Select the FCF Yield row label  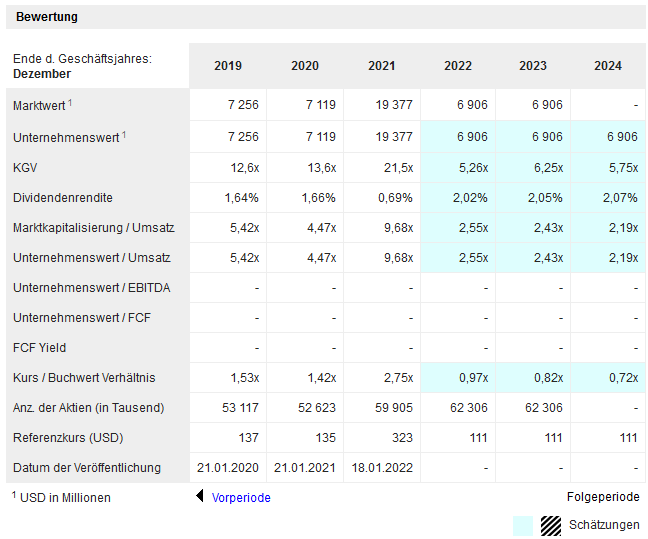40,347
